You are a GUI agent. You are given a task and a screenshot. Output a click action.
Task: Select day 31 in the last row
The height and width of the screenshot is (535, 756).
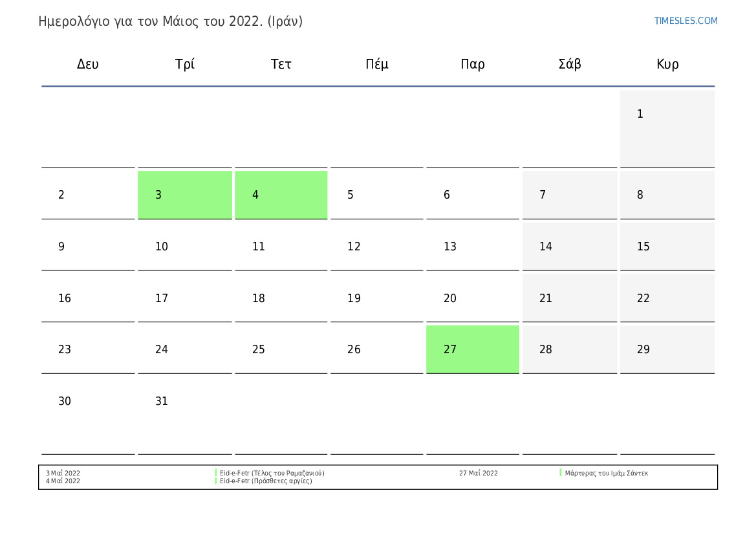point(185,401)
